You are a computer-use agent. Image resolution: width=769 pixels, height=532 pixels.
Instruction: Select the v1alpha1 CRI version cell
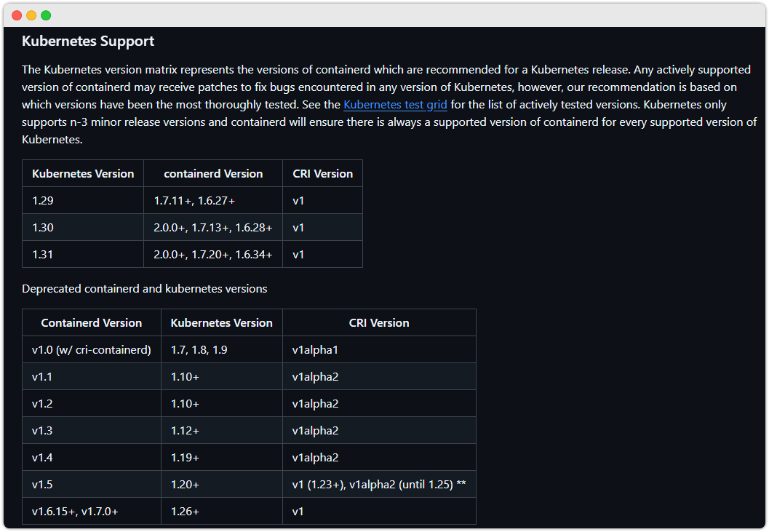coord(379,349)
